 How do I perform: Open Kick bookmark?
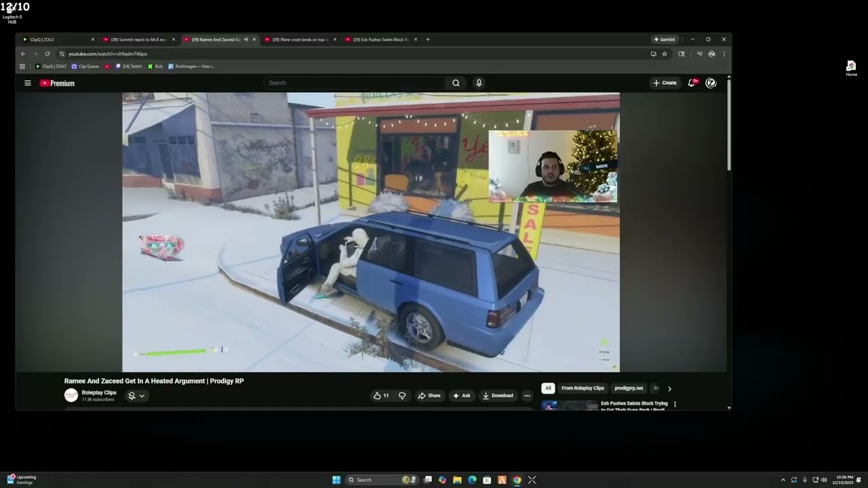point(155,66)
